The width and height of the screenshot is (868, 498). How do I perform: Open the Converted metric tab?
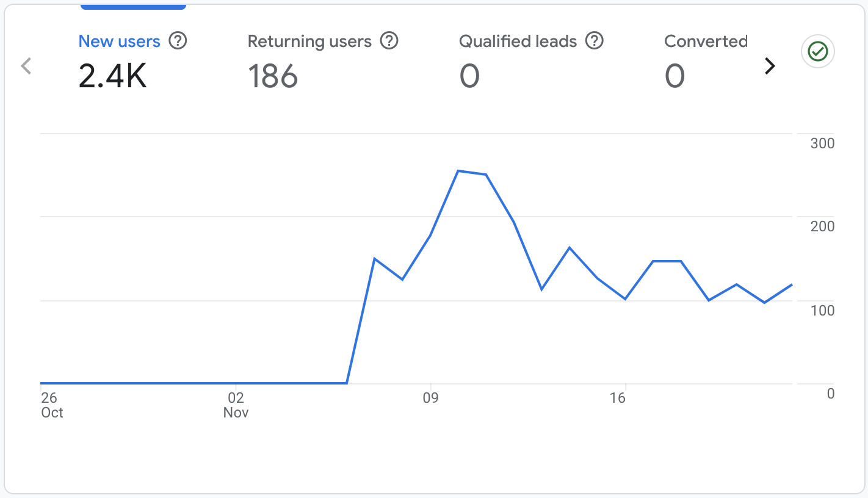(x=706, y=41)
